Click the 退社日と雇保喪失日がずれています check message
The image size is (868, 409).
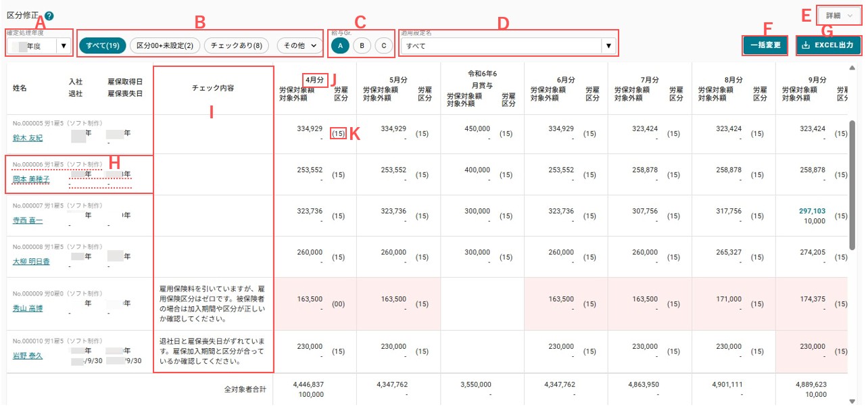(213, 351)
